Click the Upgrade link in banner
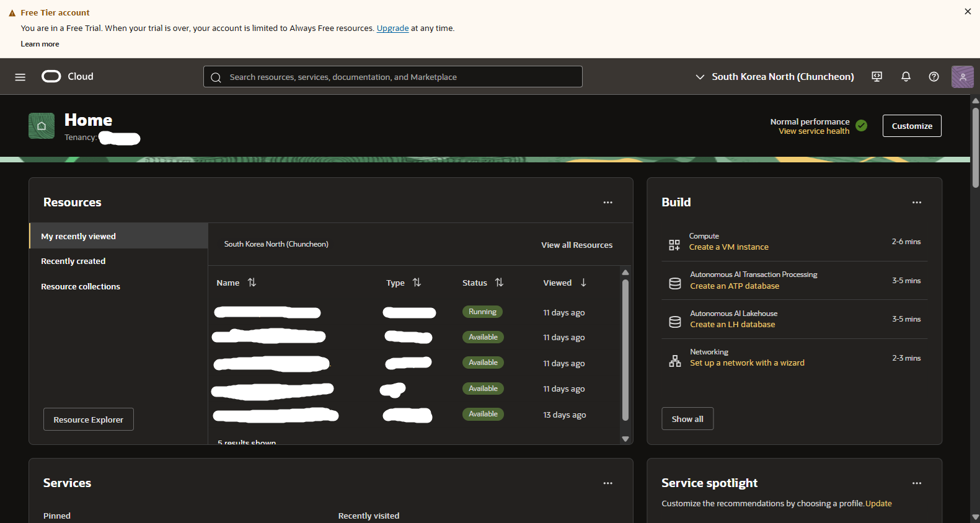 [392, 29]
